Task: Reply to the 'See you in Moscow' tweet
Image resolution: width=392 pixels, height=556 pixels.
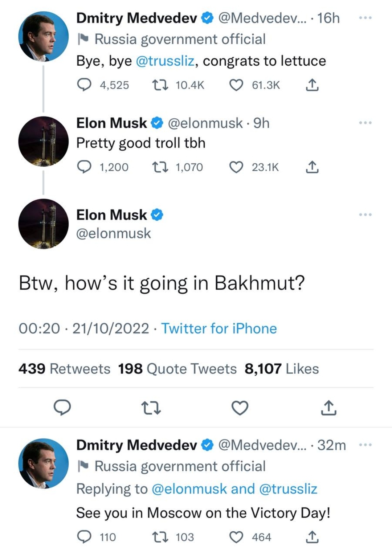Action: pos(84,537)
